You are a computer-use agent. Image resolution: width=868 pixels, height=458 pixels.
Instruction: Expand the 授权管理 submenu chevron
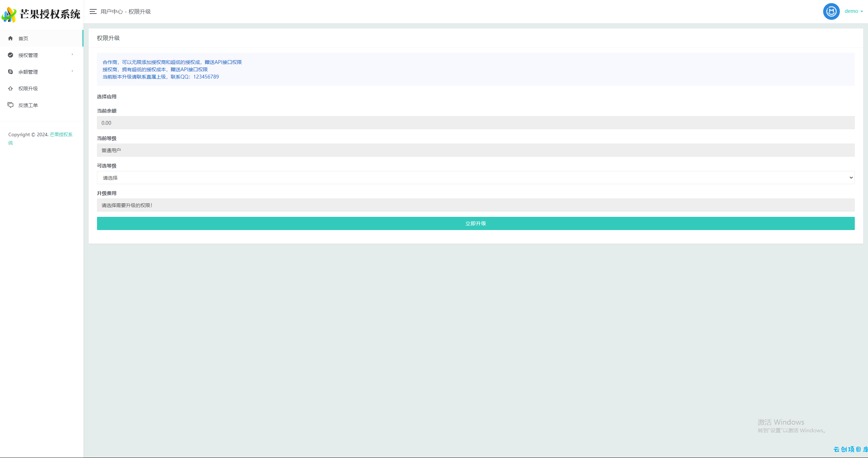(72, 55)
